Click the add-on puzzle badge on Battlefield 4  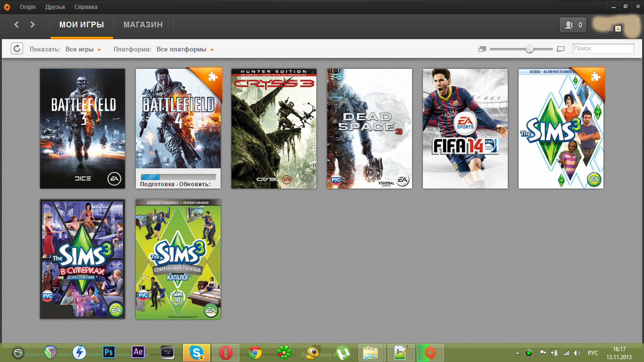pyautogui.click(x=212, y=77)
